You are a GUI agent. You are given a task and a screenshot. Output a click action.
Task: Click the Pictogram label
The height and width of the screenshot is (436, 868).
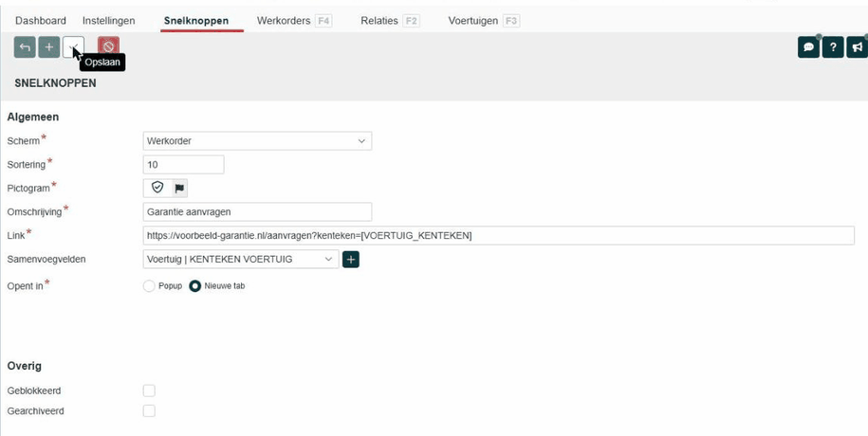(28, 189)
